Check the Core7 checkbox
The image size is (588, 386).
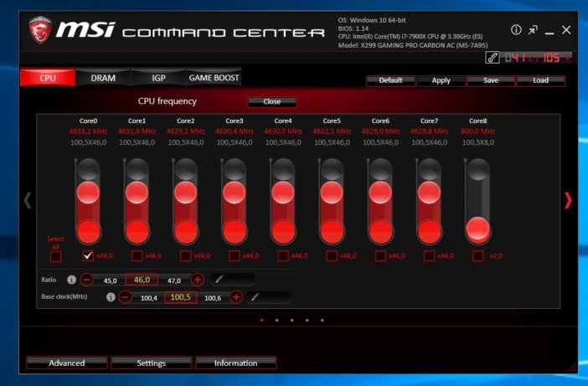(430, 256)
